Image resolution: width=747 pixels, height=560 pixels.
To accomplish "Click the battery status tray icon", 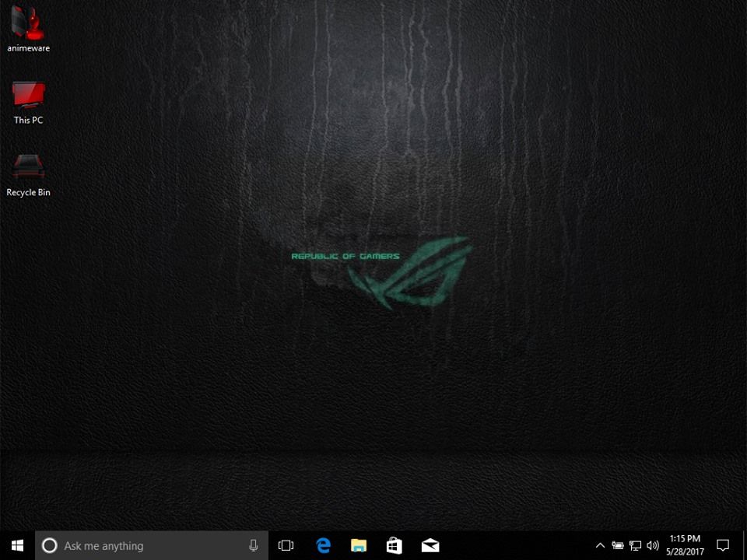I will [x=618, y=545].
